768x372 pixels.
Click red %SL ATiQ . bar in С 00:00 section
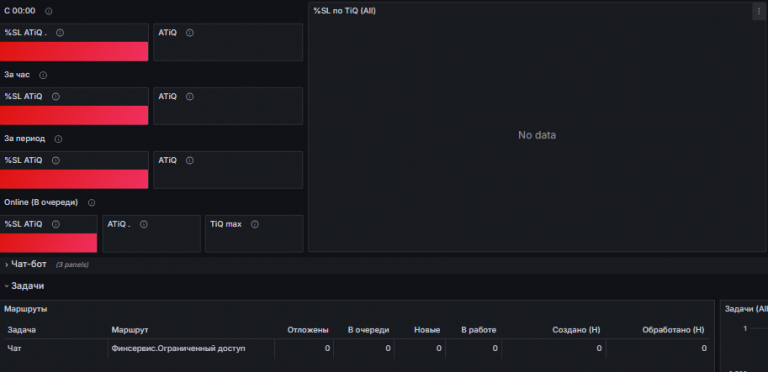coord(74,51)
